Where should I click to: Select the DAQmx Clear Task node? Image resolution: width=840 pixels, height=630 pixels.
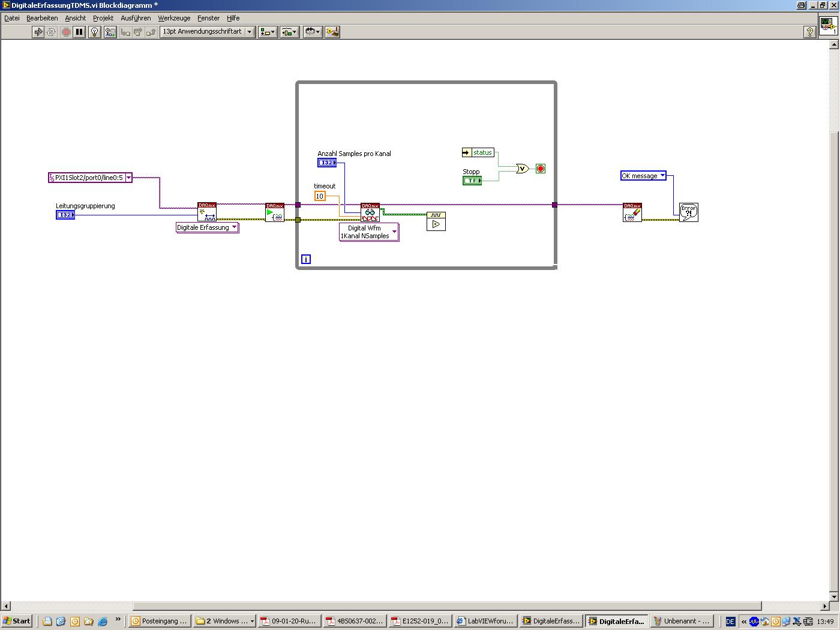(x=632, y=212)
